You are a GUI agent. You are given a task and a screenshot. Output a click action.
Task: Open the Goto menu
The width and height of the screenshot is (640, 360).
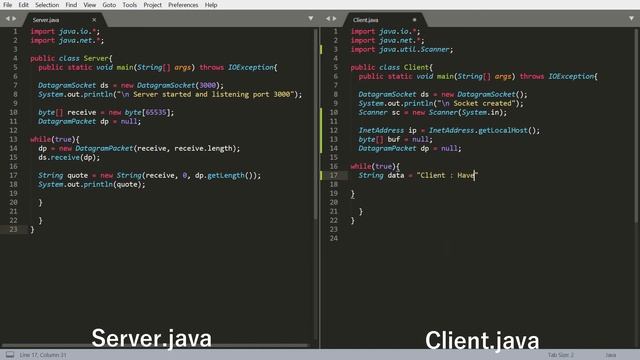[x=109, y=5]
